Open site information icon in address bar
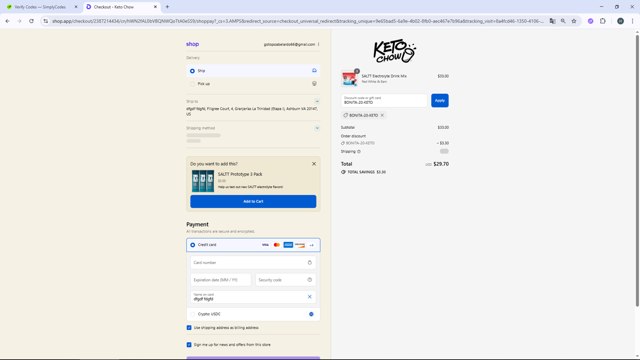640x360 pixels. pos(46,21)
